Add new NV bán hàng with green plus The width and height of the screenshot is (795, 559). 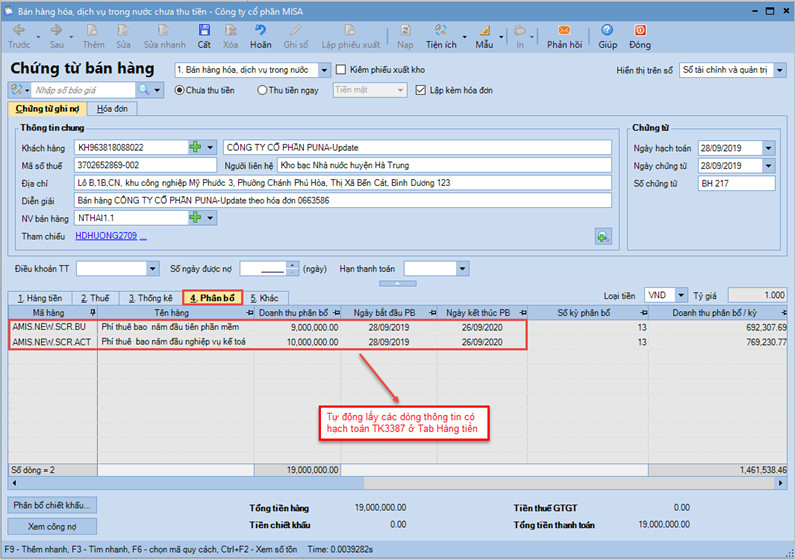click(195, 218)
